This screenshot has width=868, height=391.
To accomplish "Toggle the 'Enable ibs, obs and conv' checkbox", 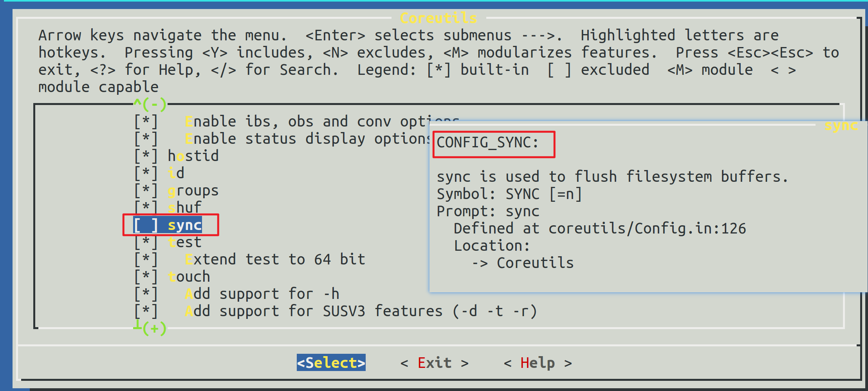I will tap(146, 121).
